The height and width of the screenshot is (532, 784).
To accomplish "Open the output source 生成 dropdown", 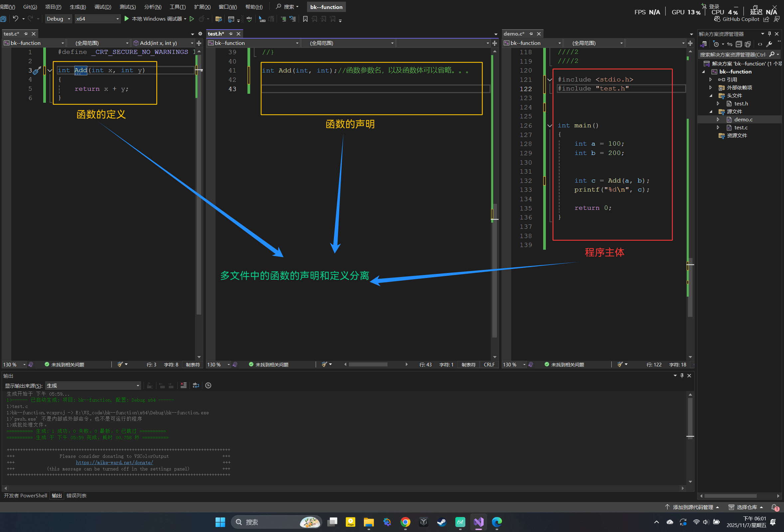I will [93, 385].
